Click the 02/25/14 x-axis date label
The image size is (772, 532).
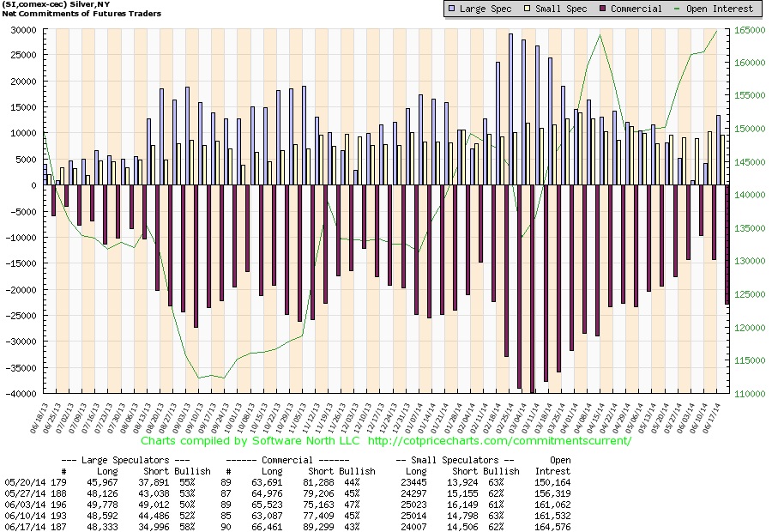point(504,418)
